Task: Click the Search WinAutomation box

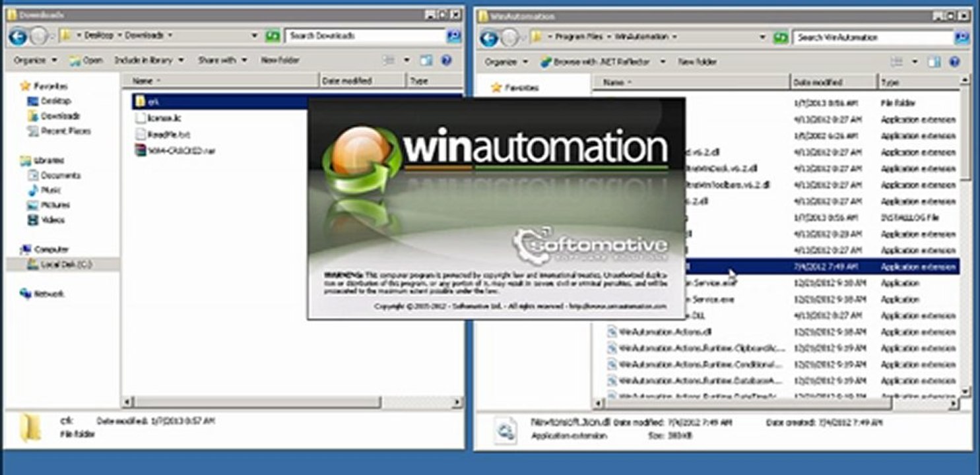Action: (873, 38)
